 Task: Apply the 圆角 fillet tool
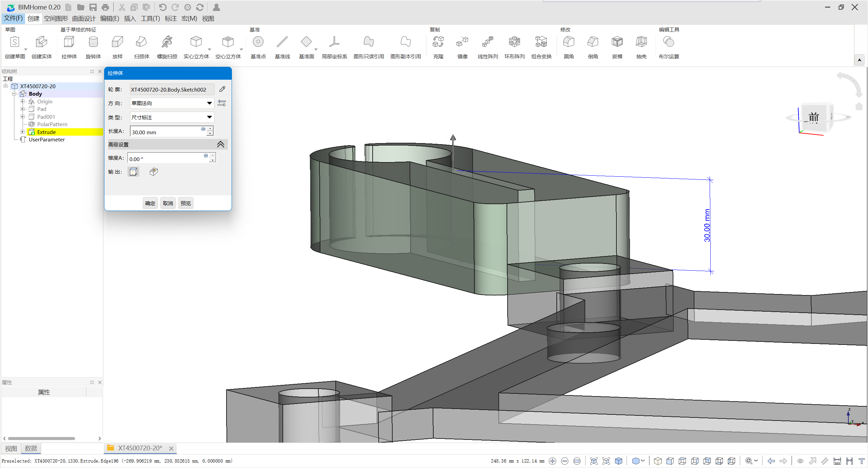pyautogui.click(x=569, y=47)
